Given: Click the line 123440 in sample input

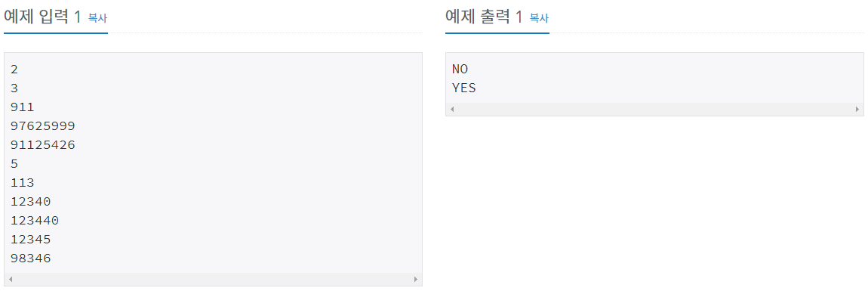Looking at the screenshot, I should click(x=34, y=221).
